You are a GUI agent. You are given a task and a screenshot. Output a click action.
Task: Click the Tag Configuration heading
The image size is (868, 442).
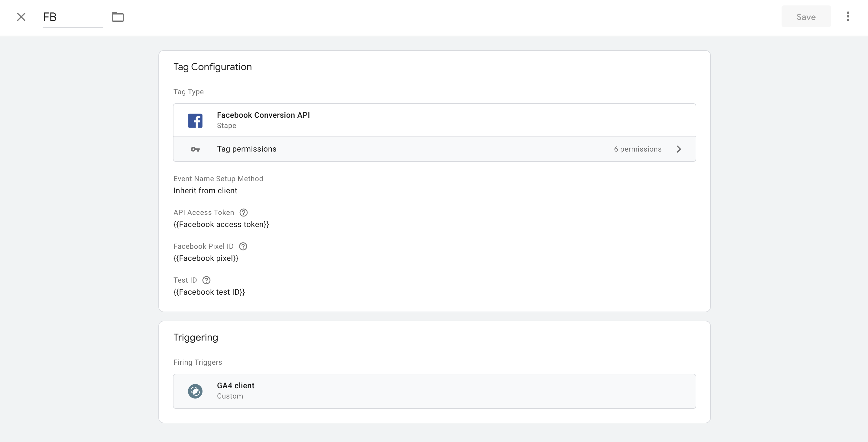pos(213,67)
